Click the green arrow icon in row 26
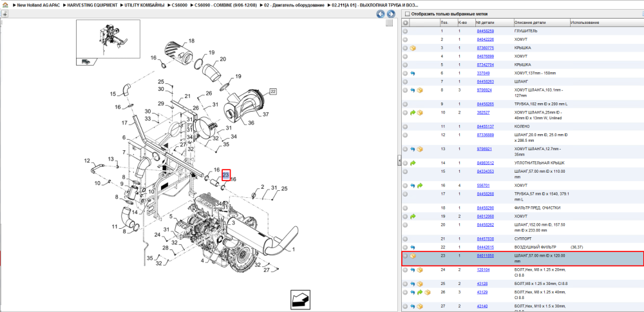Screen dimensions: 644x312 tap(420, 292)
